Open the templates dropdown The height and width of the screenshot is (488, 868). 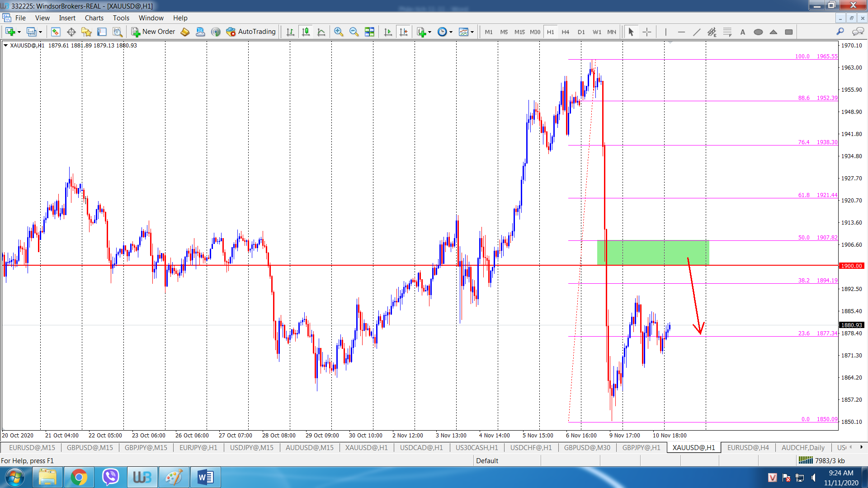click(466, 32)
